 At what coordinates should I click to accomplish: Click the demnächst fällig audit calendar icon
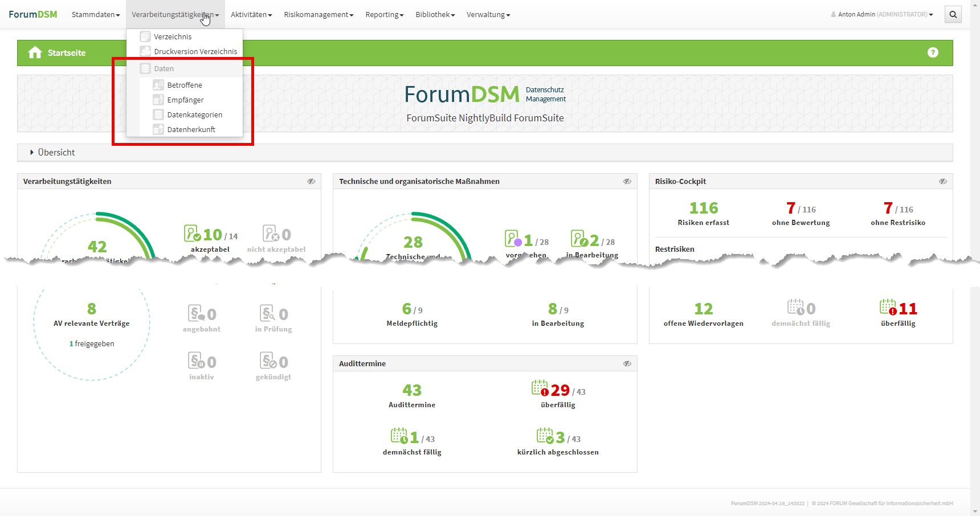pyautogui.click(x=399, y=436)
